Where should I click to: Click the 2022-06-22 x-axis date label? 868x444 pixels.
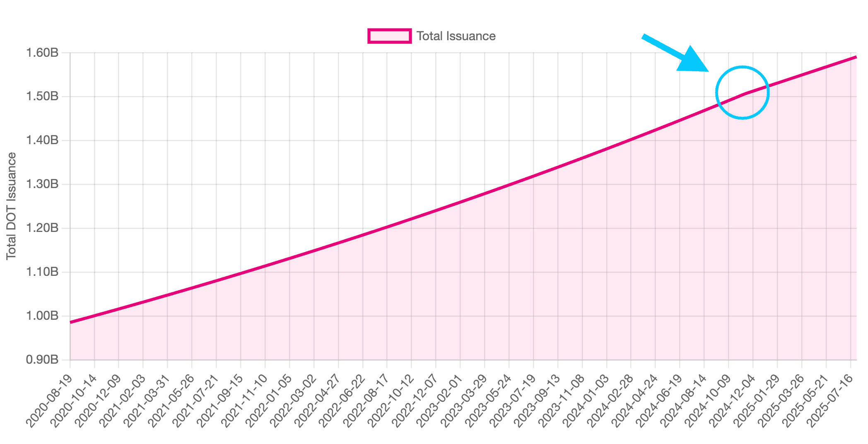(342, 400)
